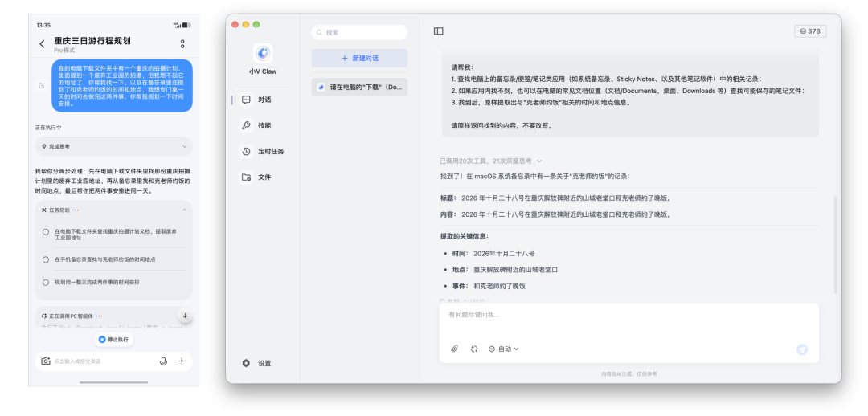The width and height of the screenshot is (868, 416).
Task: Click the 对话 chat bubble icon
Action: [x=247, y=100]
